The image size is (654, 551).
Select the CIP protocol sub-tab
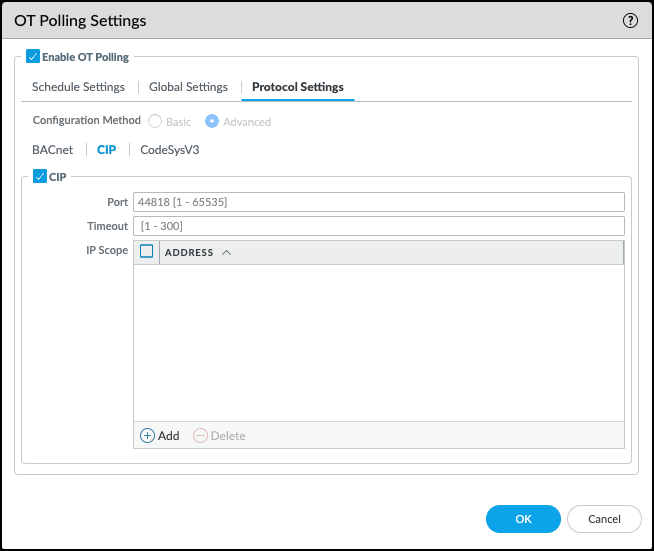point(106,150)
